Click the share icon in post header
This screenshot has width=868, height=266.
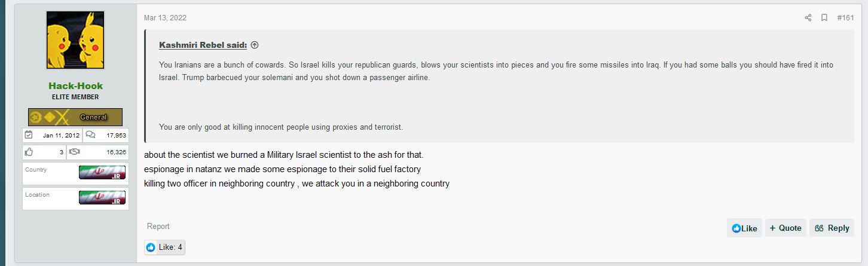808,18
